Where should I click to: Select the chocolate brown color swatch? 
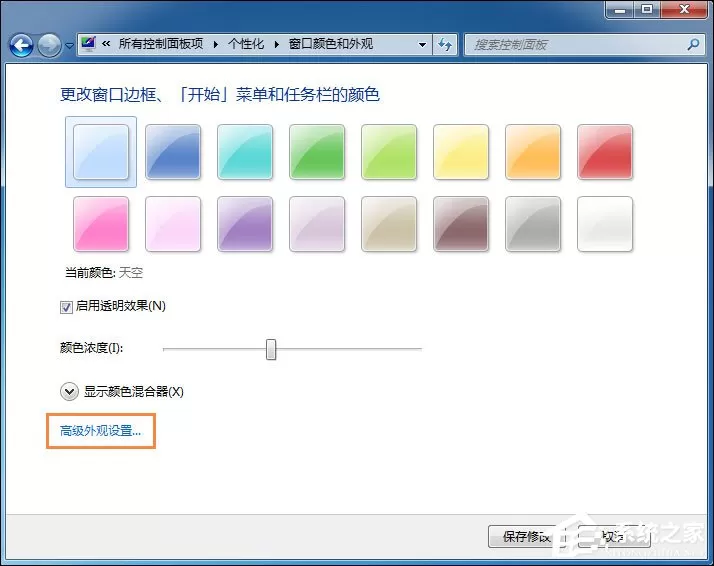coord(461,224)
